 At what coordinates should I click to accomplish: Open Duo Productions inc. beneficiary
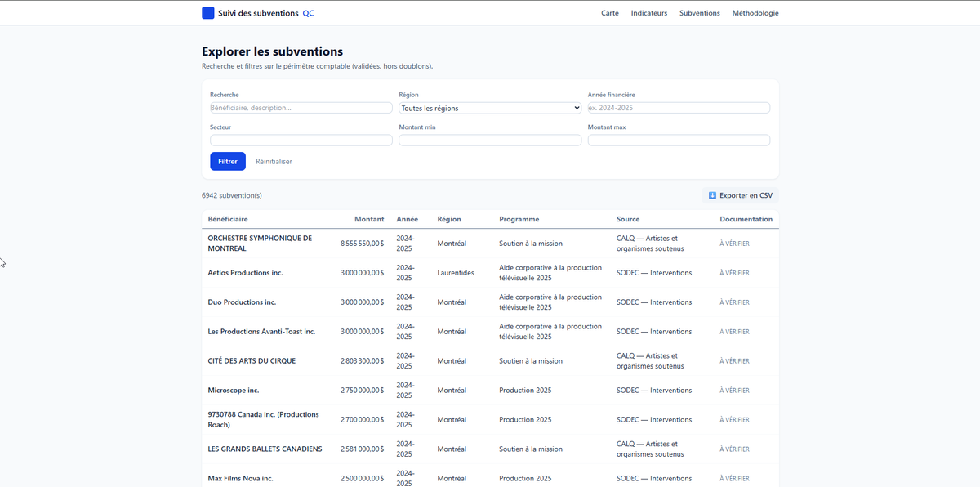tap(242, 302)
